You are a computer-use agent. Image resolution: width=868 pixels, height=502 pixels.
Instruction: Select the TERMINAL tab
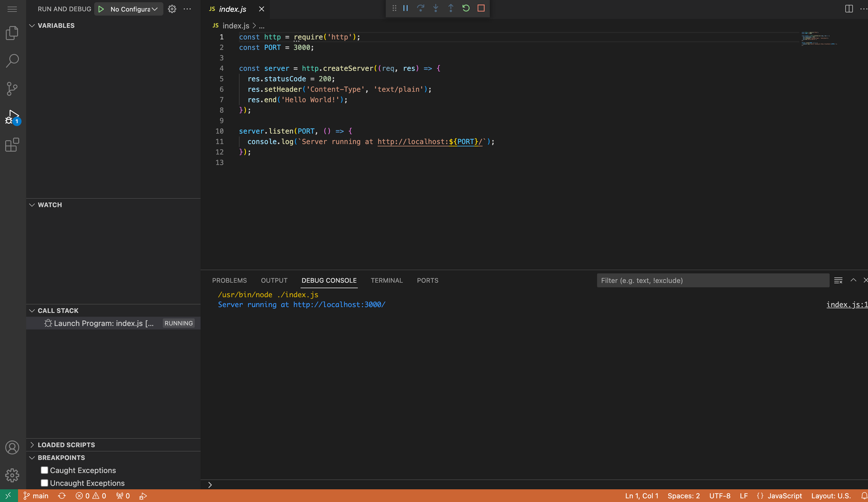(x=387, y=280)
